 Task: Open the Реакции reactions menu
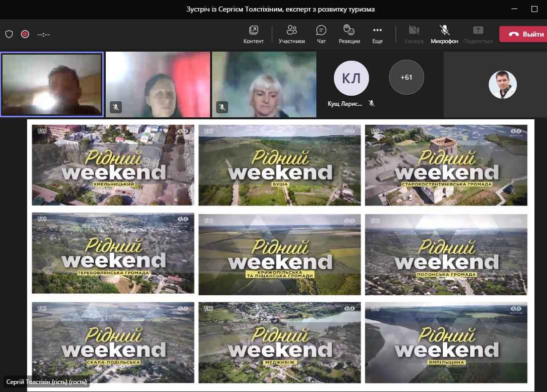click(349, 34)
